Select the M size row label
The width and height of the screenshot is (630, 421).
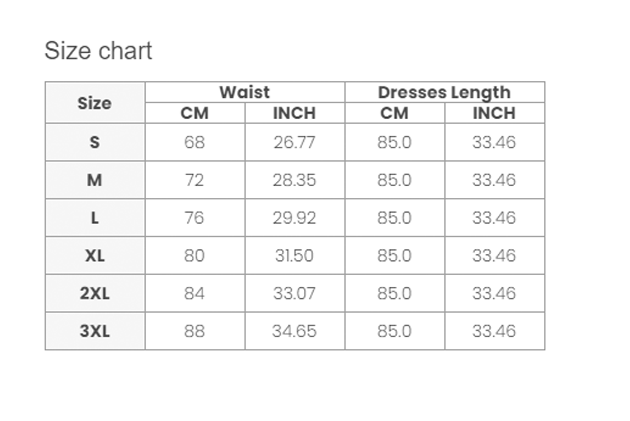coord(94,180)
